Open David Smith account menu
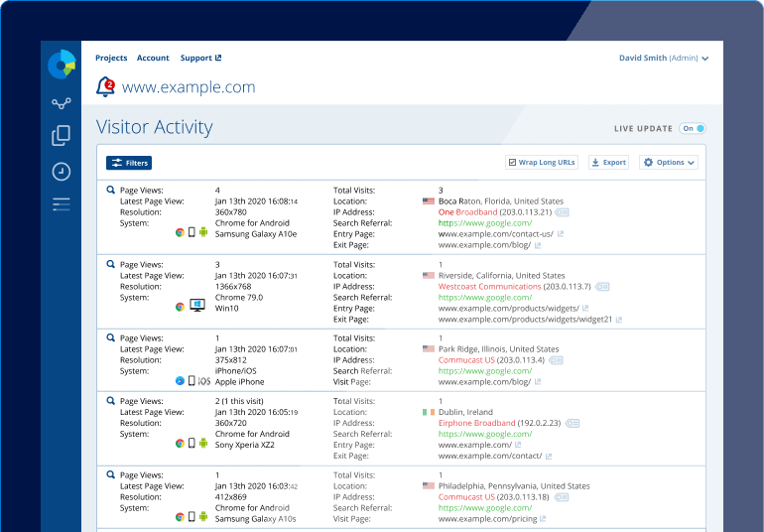Viewport: 764px width, 532px height. click(x=664, y=58)
